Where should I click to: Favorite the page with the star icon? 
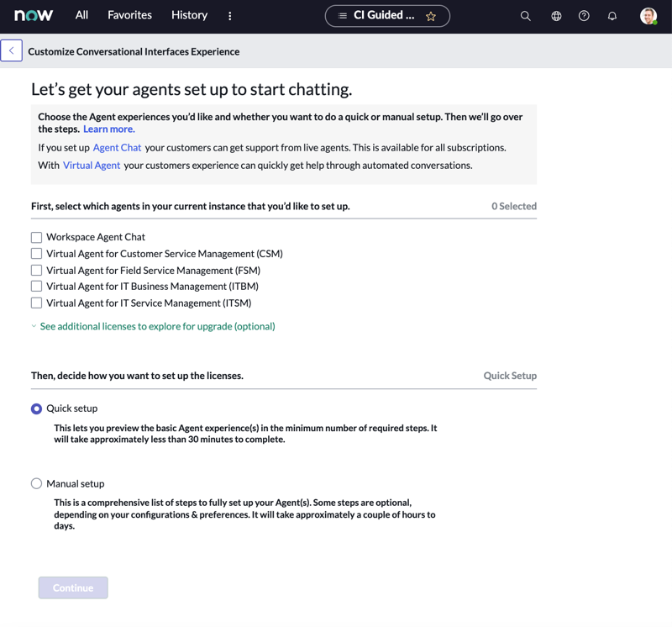[431, 16]
